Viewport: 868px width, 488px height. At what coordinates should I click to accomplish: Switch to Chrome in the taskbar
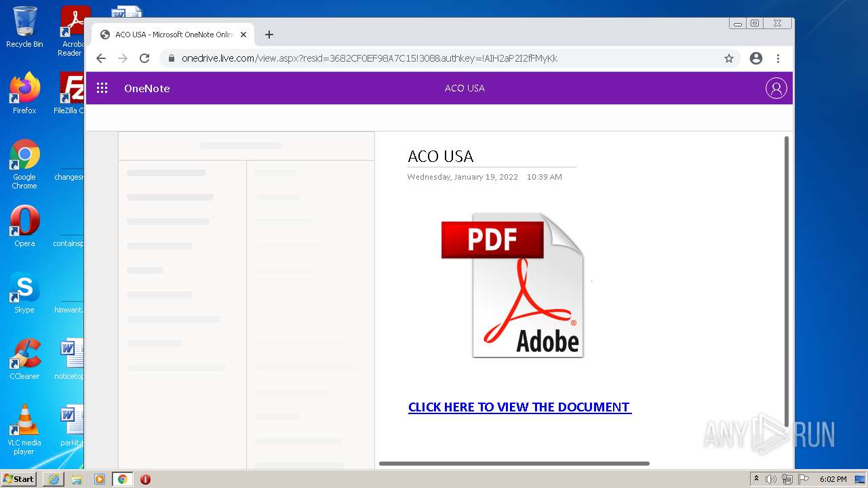coord(123,479)
